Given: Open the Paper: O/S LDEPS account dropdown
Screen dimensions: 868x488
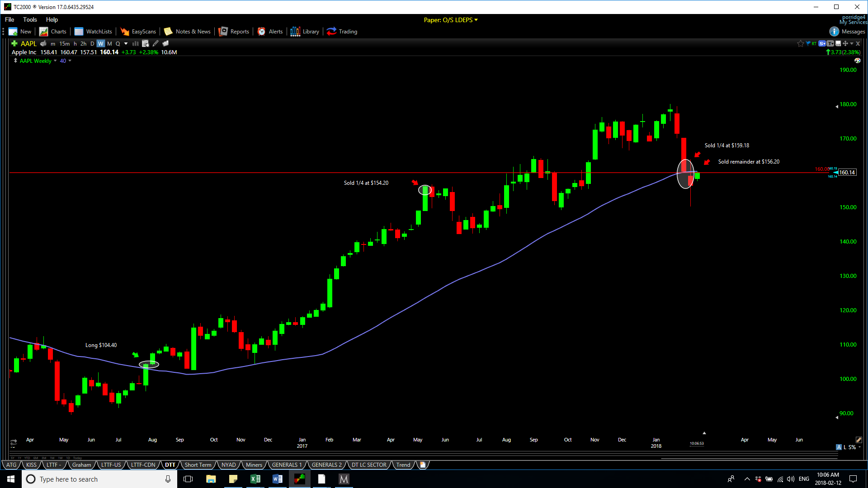Looking at the screenshot, I should pyautogui.click(x=451, y=20).
